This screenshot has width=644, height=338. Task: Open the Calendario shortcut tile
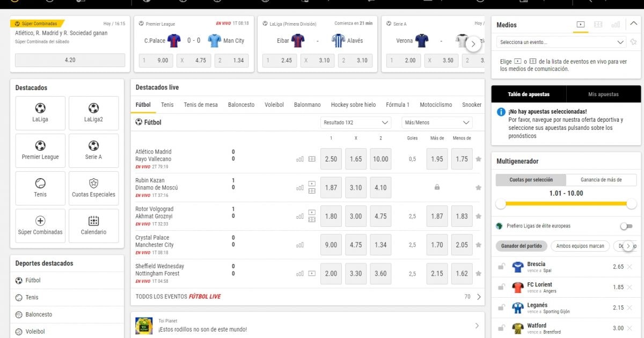coord(93,225)
